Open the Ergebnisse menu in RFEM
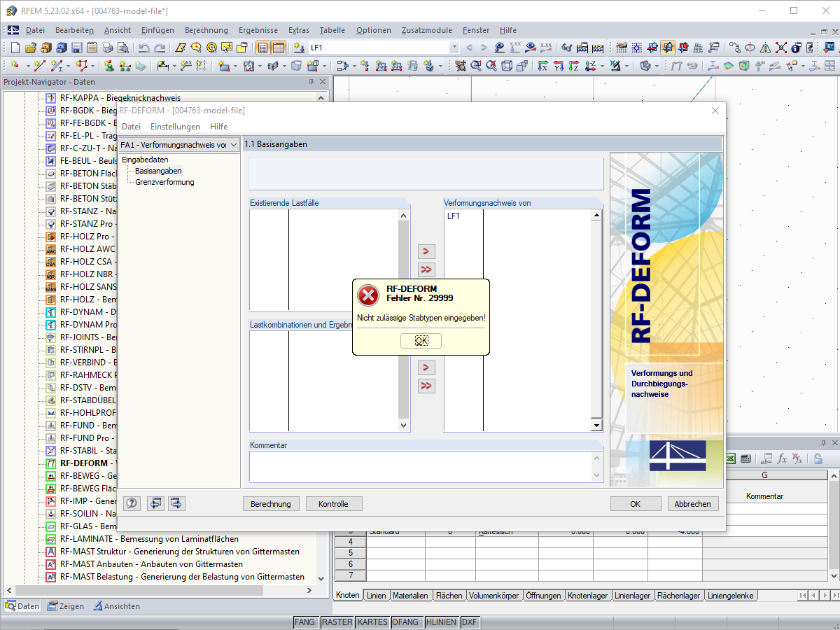The image size is (840, 630). click(258, 30)
